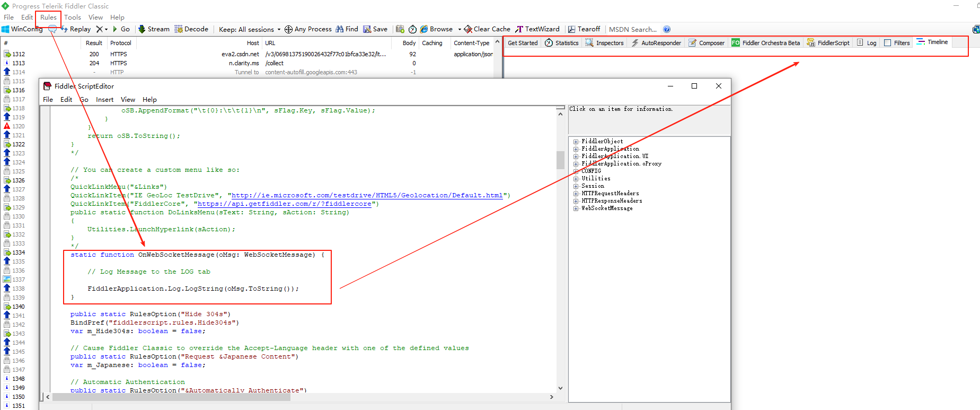Viewport: 980px width, 410px height.
Task: Open the Fiddler main window Edit menu
Action: coord(27,17)
